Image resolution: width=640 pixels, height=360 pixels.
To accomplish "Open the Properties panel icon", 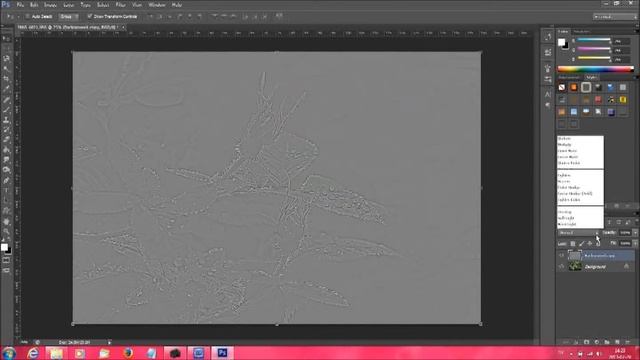I will pos(548,52).
